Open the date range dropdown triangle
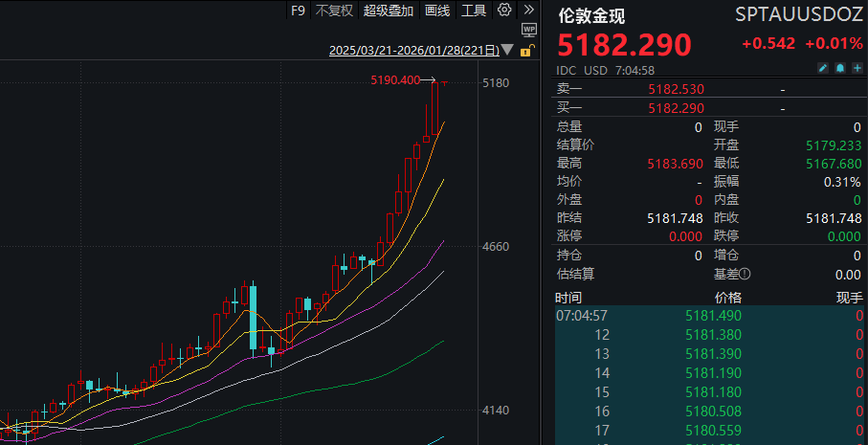868x445 pixels. (x=507, y=50)
